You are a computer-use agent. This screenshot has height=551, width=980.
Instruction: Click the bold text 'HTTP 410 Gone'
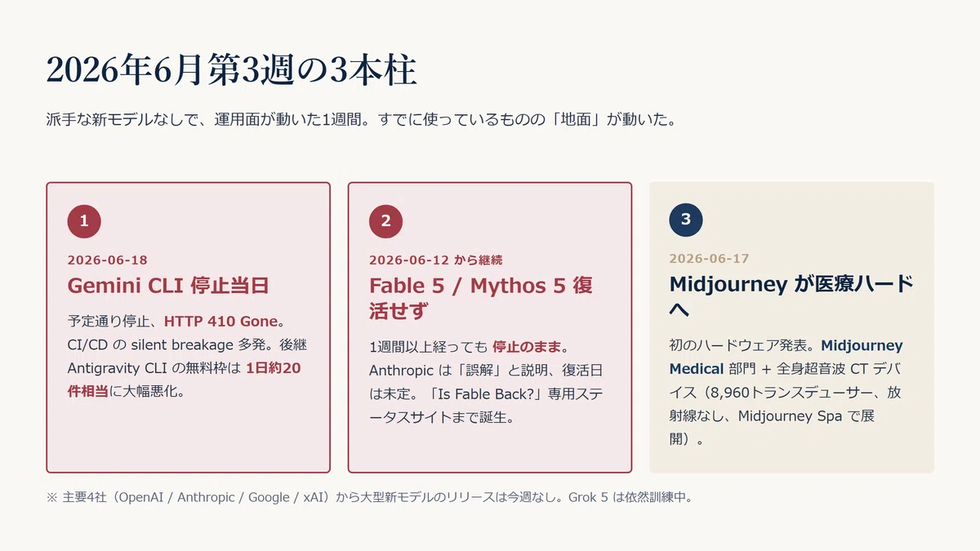[x=220, y=321]
